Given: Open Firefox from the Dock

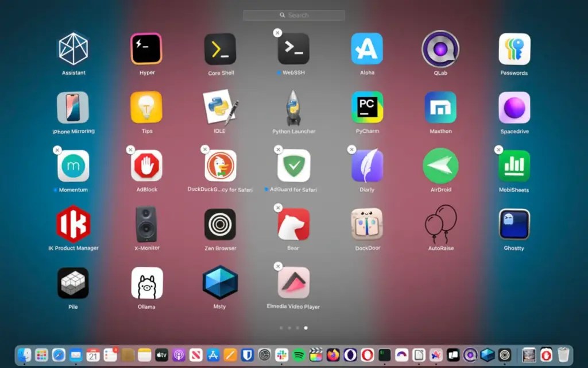Looking at the screenshot, I should coord(333,355).
